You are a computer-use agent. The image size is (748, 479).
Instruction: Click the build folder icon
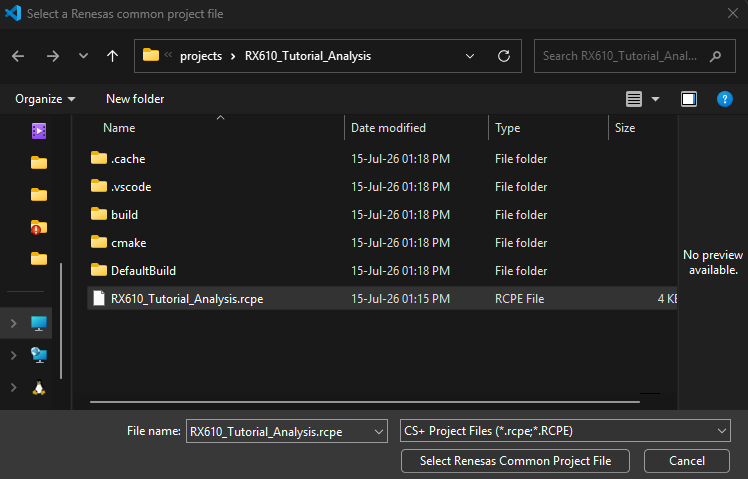pos(99,214)
